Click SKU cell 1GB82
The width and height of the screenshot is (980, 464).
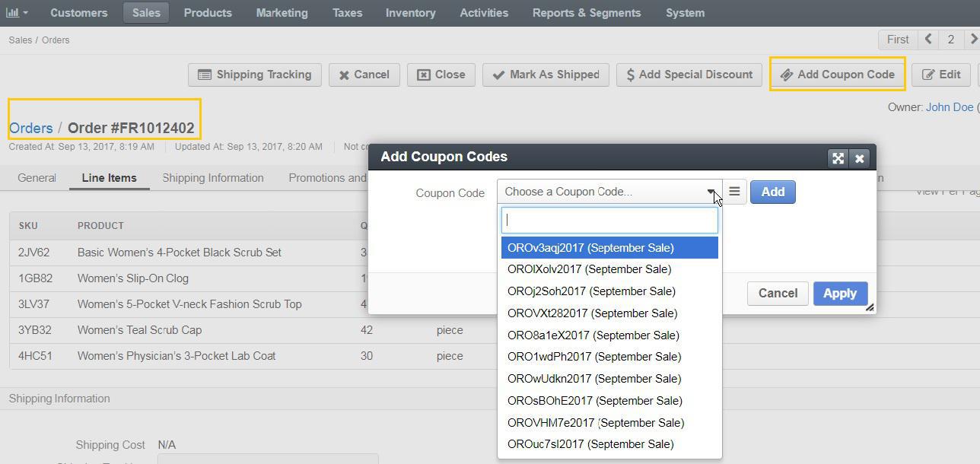[x=36, y=278]
